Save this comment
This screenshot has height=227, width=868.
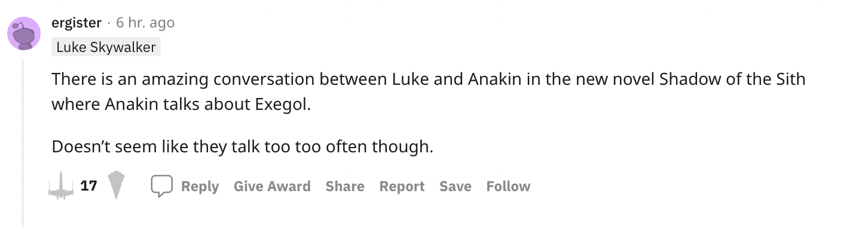click(456, 186)
